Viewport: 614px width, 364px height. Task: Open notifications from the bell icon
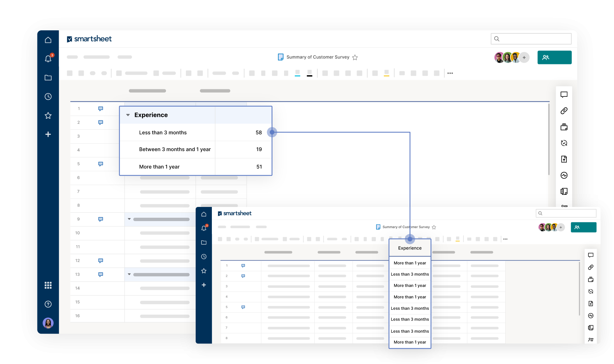click(48, 58)
